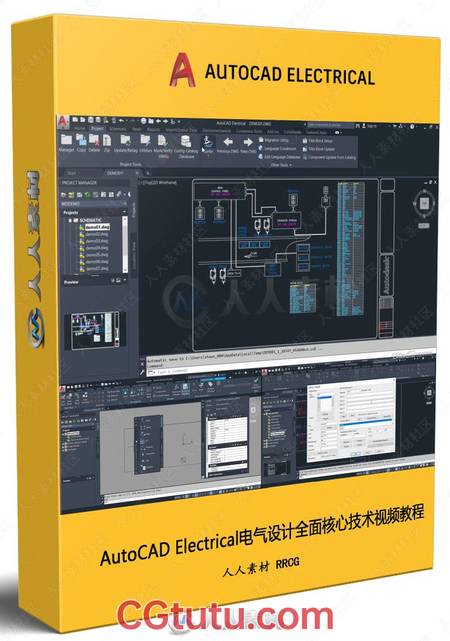Go to Previous DWG arrow

(x=228, y=142)
